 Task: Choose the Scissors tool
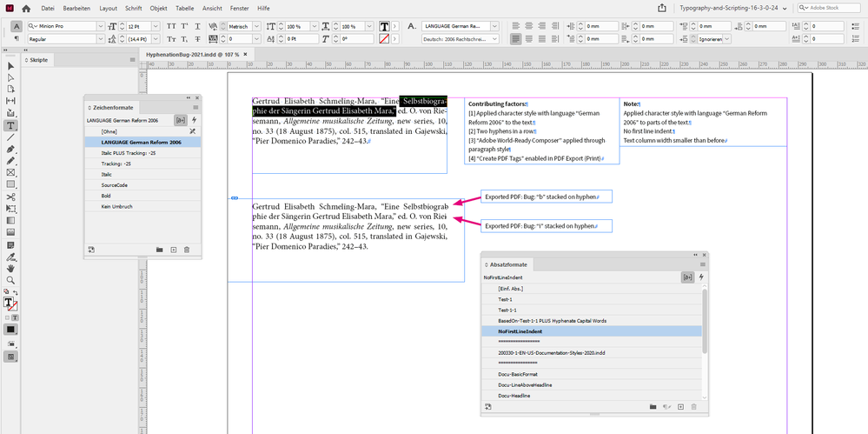tap(10, 197)
